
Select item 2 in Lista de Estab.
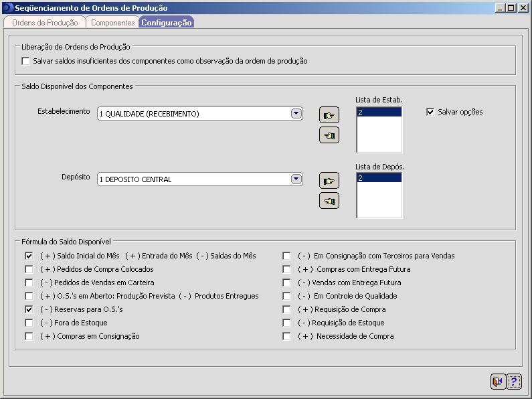[x=379, y=112]
